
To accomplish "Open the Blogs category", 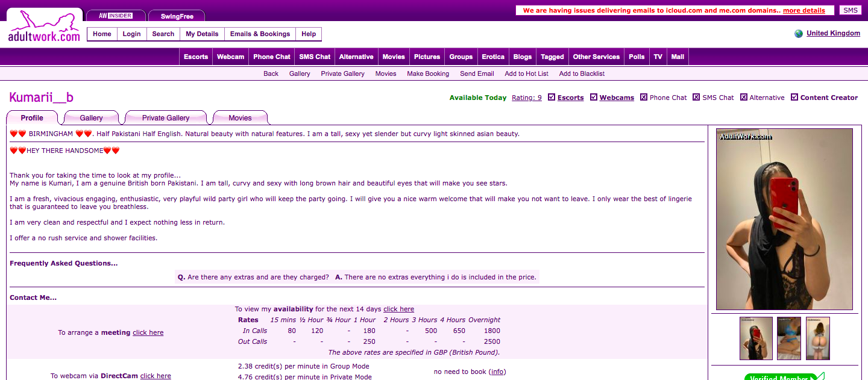I will [x=523, y=57].
